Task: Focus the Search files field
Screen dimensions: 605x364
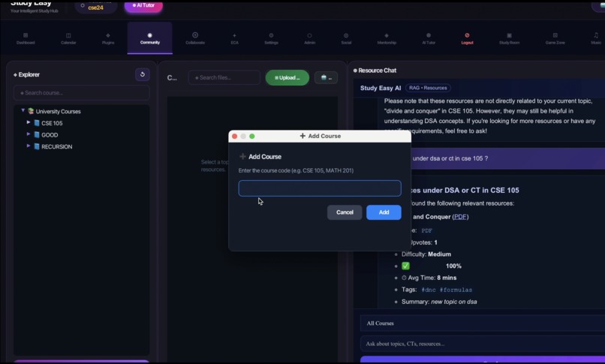Action: pyautogui.click(x=224, y=77)
